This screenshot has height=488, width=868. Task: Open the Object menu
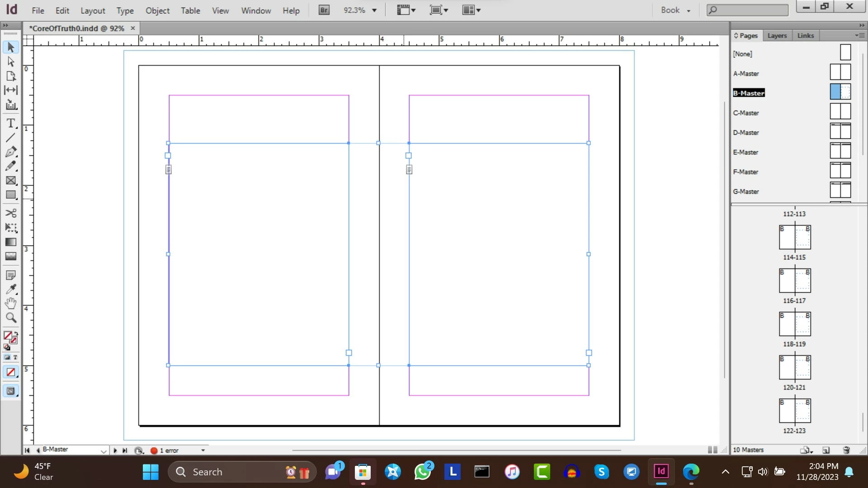pyautogui.click(x=157, y=10)
